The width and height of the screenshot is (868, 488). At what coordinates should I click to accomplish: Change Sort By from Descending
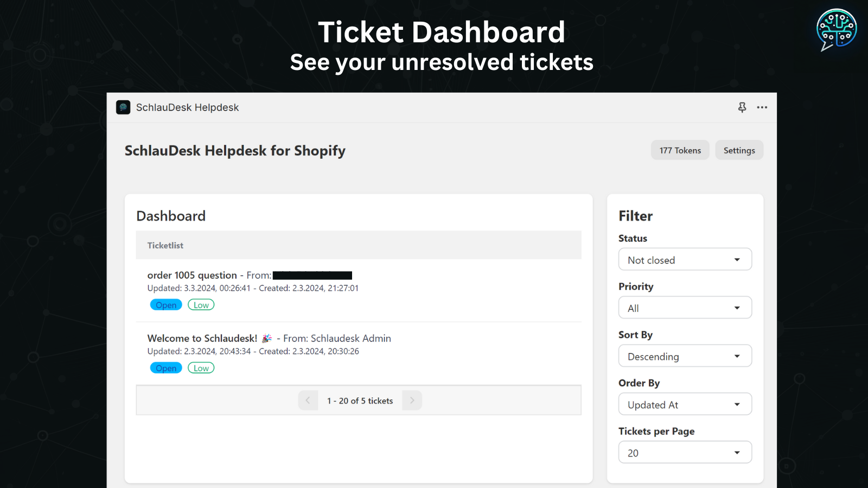(x=685, y=356)
